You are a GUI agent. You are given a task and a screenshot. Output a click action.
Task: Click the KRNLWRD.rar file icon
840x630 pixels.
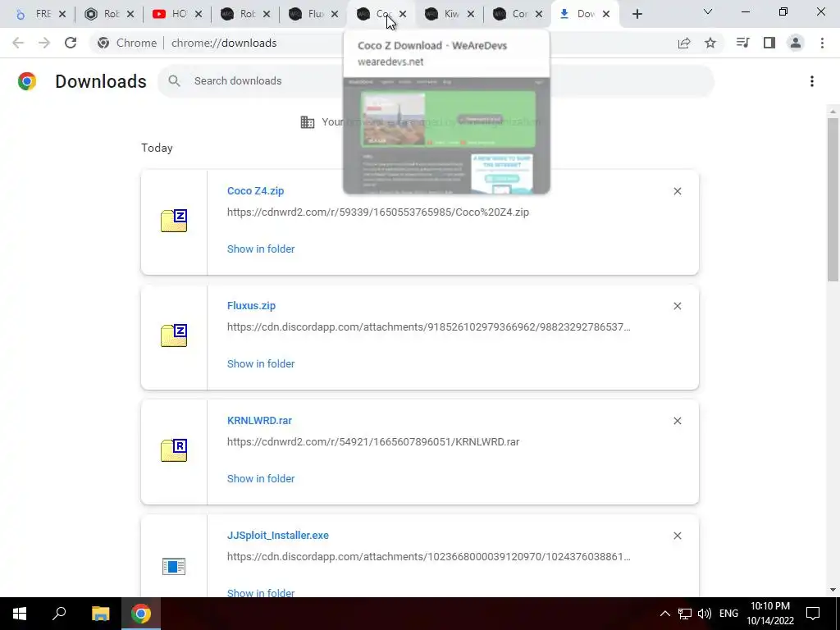(x=174, y=450)
